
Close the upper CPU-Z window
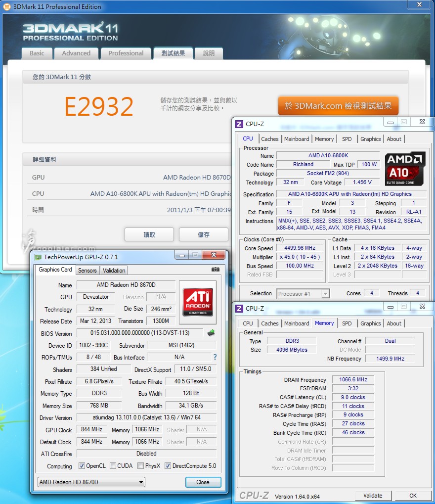tap(422, 122)
